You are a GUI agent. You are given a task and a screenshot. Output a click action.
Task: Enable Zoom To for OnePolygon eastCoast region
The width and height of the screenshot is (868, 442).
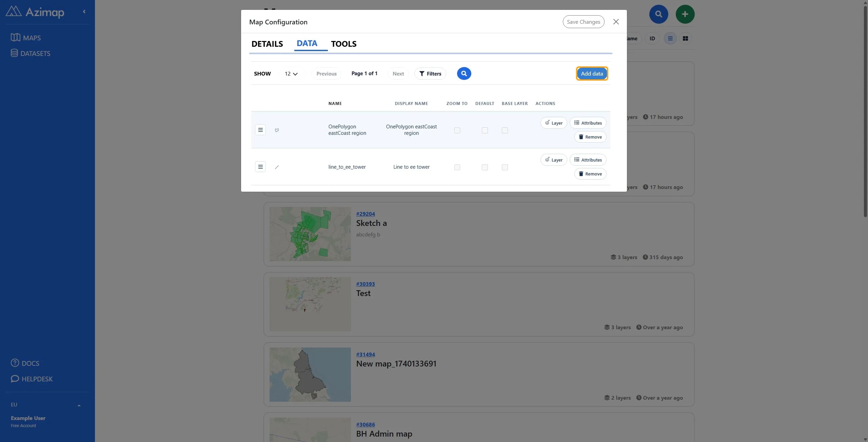(457, 130)
